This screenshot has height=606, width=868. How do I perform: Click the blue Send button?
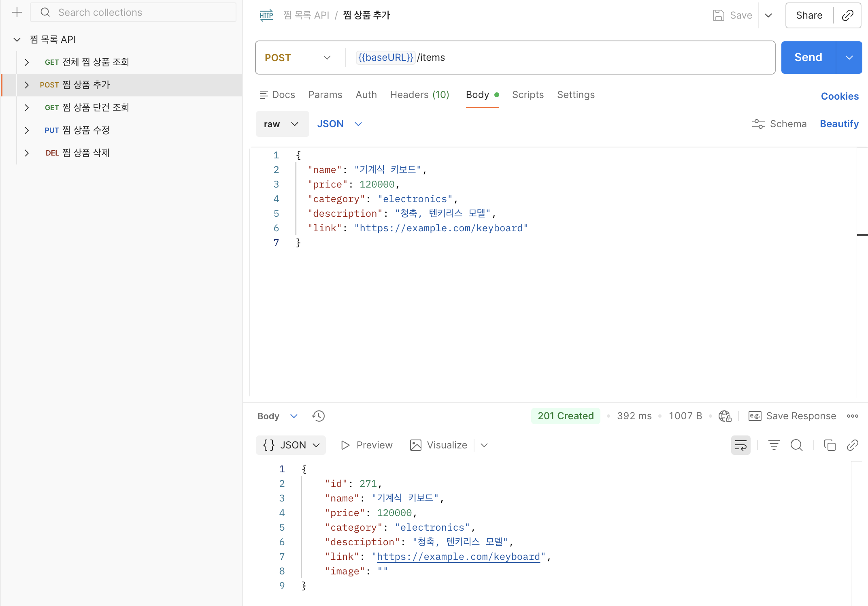808,58
